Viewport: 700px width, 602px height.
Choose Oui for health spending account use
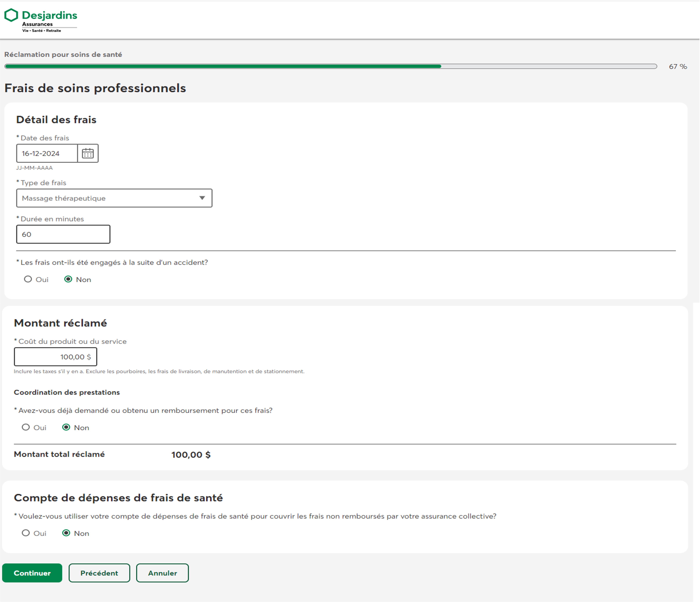click(x=26, y=533)
